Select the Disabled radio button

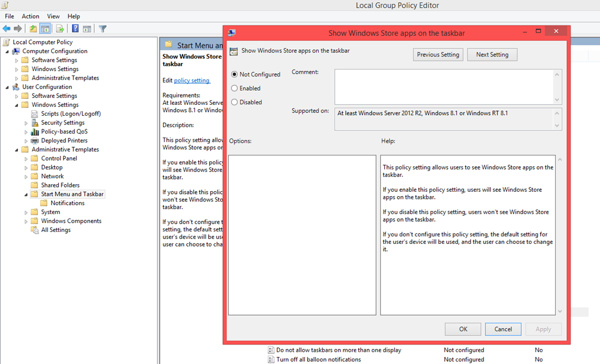(234, 102)
